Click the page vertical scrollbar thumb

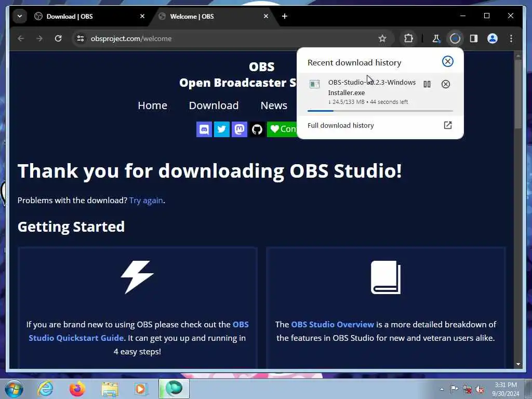518,95
